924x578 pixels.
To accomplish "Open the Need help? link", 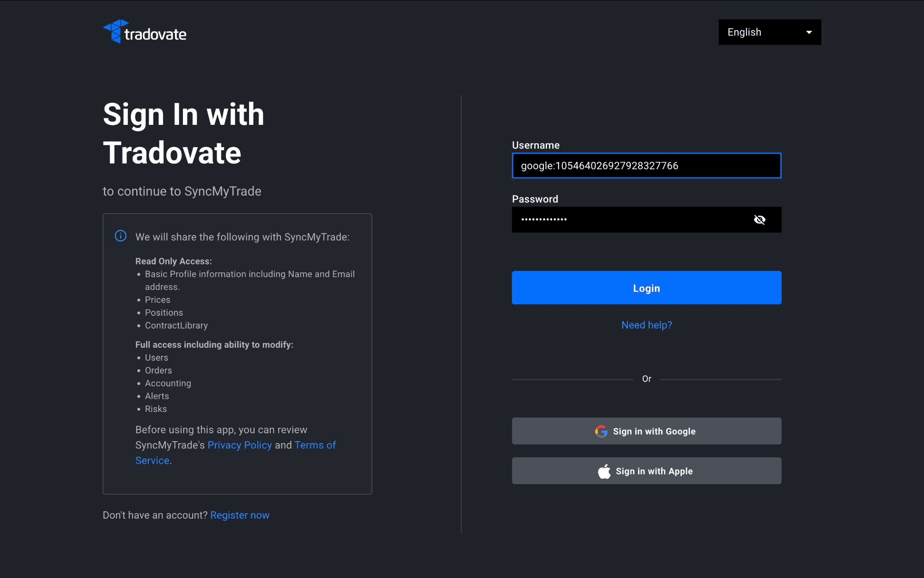I will click(x=646, y=325).
